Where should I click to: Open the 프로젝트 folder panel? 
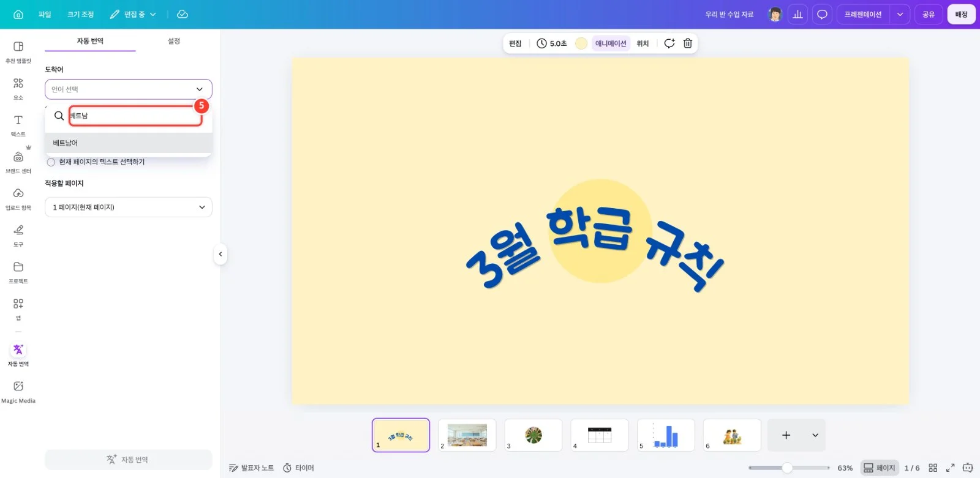[18, 272]
